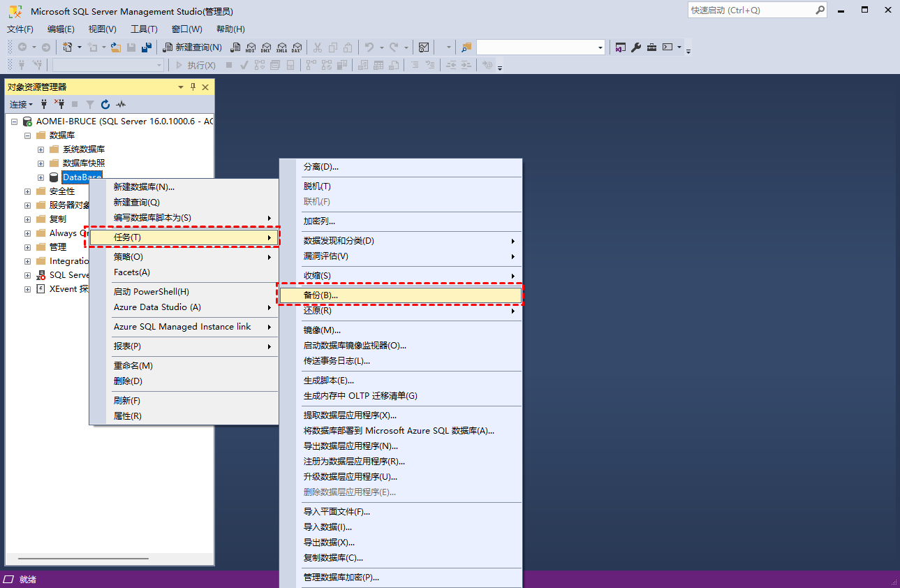Expand the 系统数据库 folder node

point(40,149)
